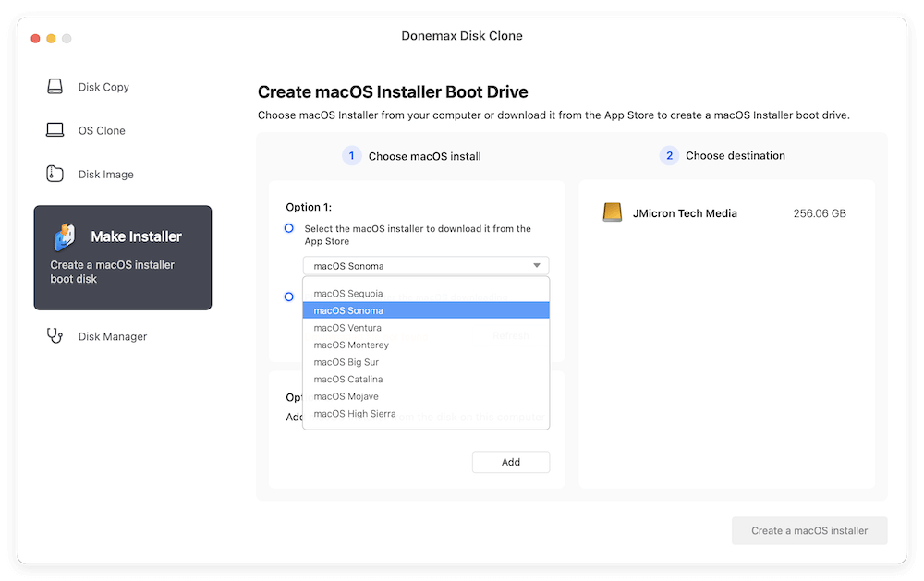Open Disk Manager via the stethoscope icon
Viewport: 924px width, 581px height.
[x=55, y=336]
